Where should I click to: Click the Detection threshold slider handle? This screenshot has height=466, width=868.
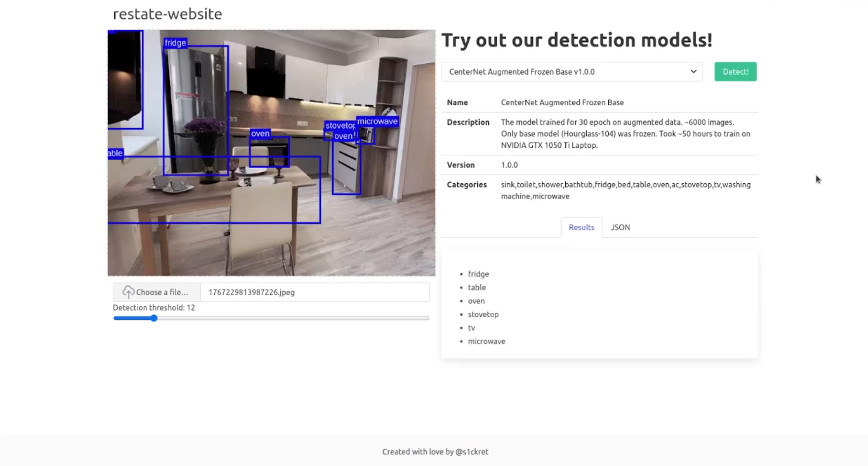click(x=154, y=318)
